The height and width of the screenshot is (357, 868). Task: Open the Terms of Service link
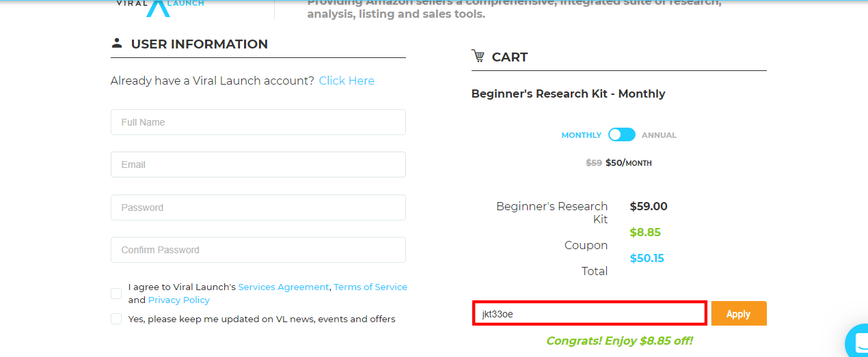tap(370, 287)
